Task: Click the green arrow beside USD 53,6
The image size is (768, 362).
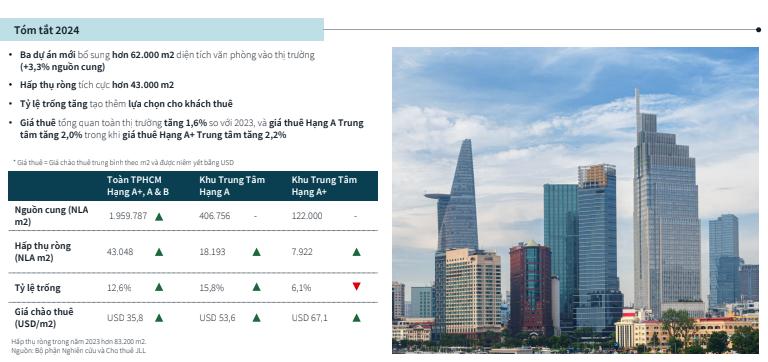Action: coord(256,318)
